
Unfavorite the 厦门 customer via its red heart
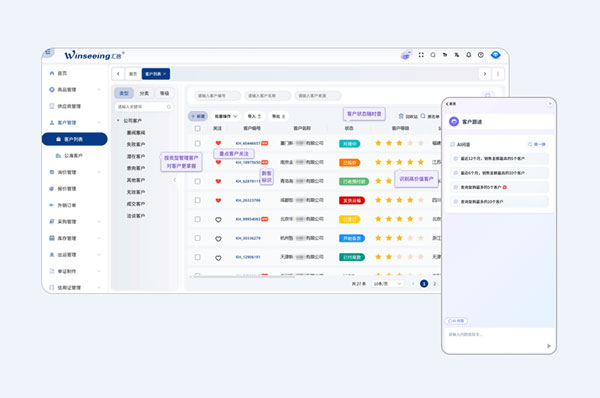pos(218,143)
